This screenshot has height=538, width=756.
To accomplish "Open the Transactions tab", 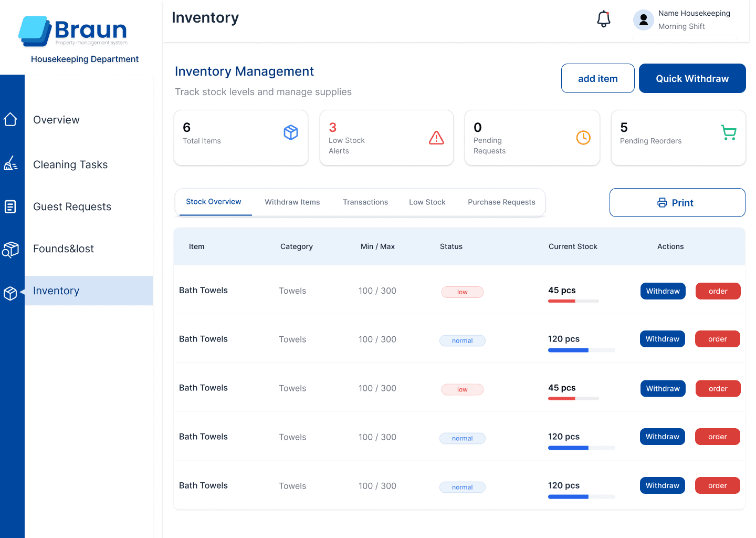I will (365, 202).
